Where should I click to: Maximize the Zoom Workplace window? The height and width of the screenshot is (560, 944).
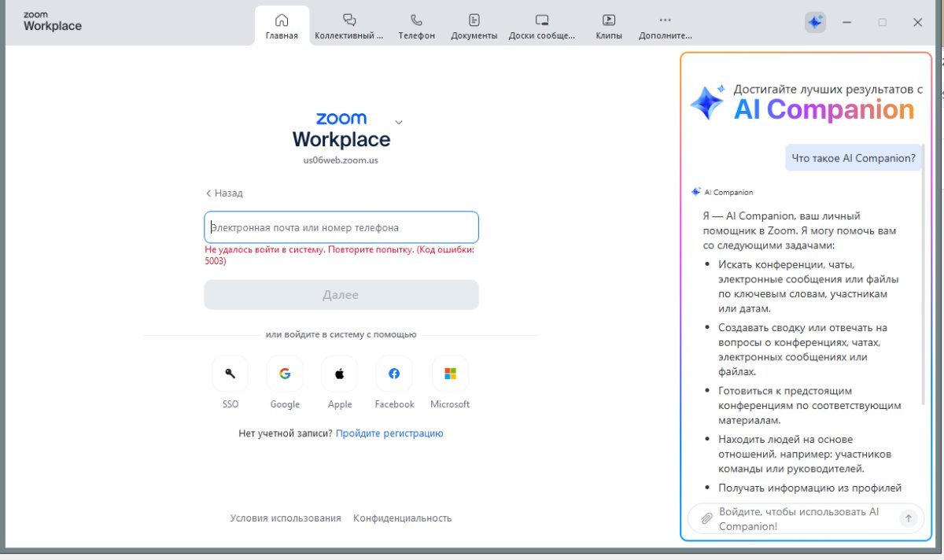click(x=882, y=23)
